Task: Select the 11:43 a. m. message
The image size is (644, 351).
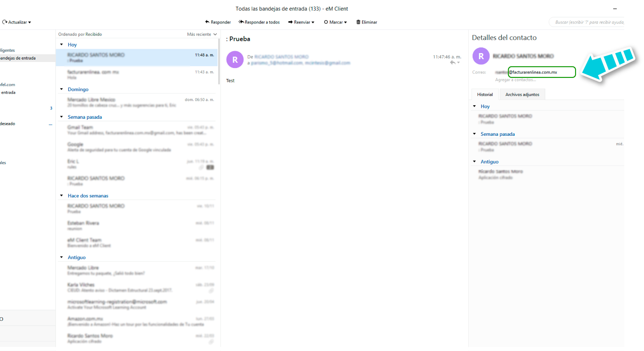Action: (x=137, y=75)
